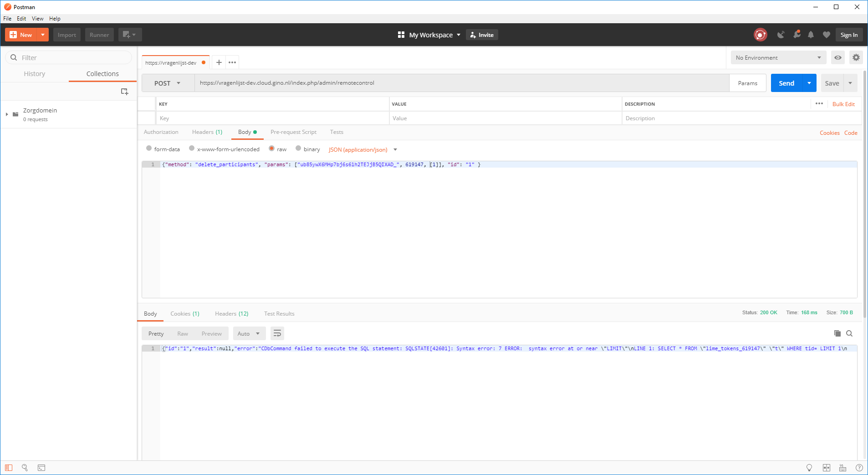
Task: Copy response body to clipboard icon
Action: 837,333
